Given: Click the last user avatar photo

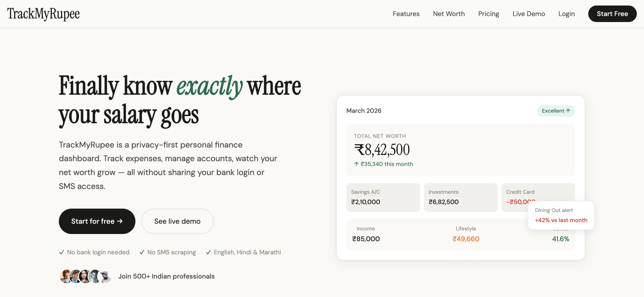Looking at the screenshot, I should coord(106,276).
